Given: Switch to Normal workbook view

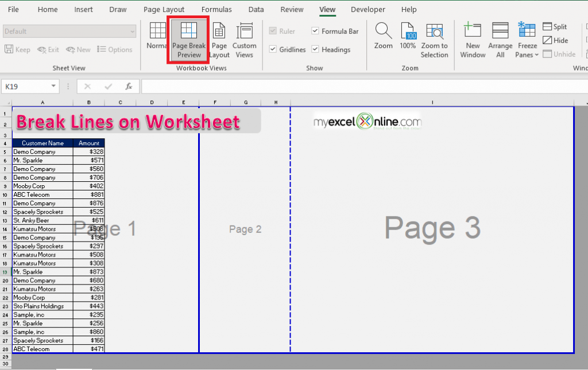Looking at the screenshot, I should click(x=156, y=38).
